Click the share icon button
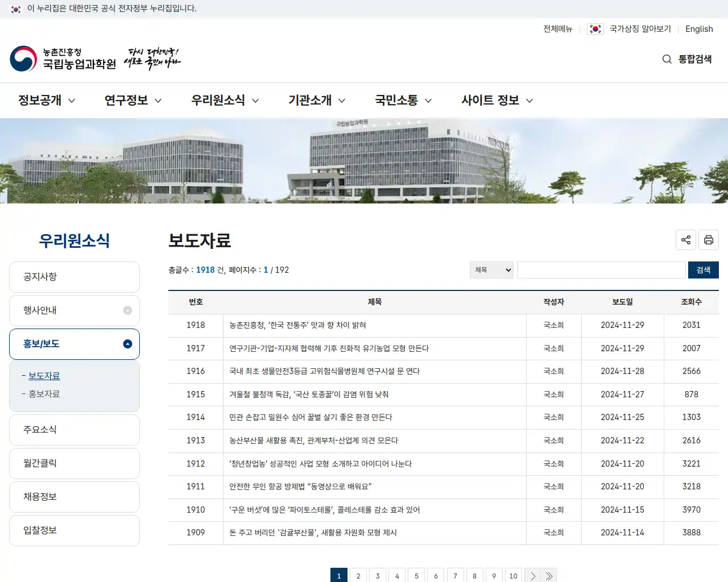This screenshot has height=582, width=728. pyautogui.click(x=686, y=240)
